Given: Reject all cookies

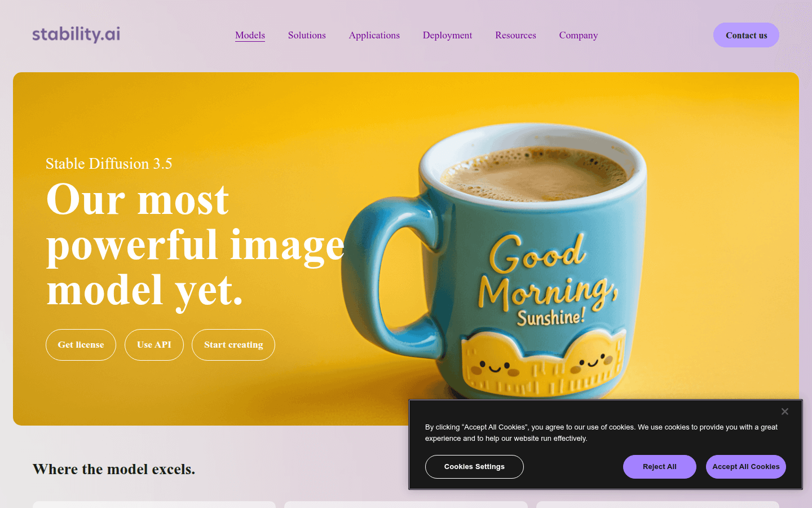Looking at the screenshot, I should (x=660, y=467).
